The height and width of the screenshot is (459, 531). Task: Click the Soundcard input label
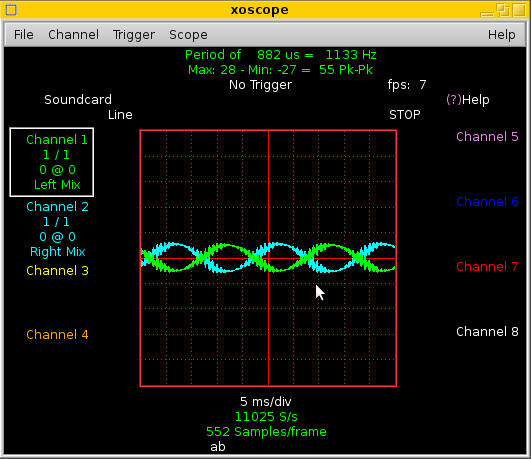[78, 100]
